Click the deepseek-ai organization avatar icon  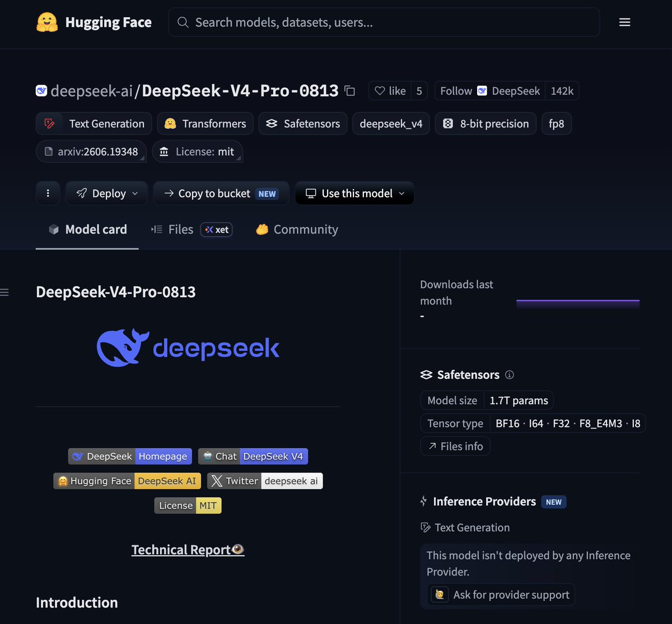[41, 91]
